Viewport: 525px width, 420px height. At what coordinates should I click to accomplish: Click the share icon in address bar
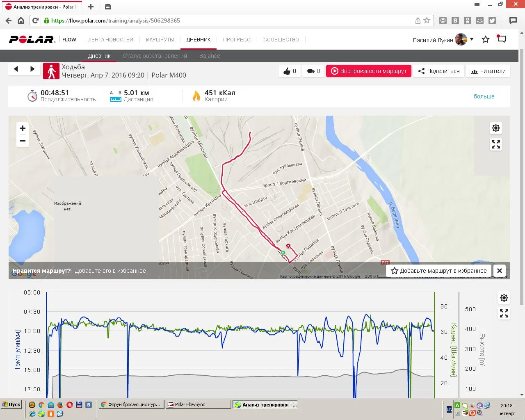point(418,21)
